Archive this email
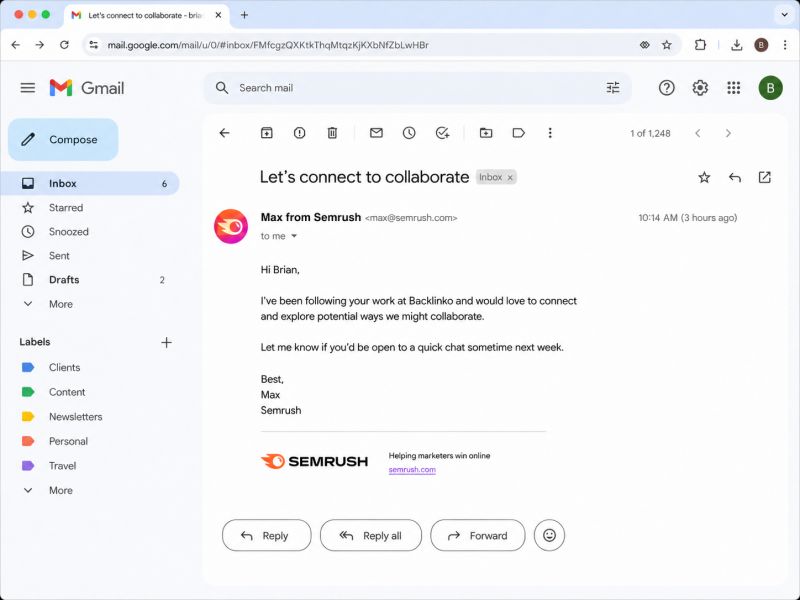800x600 pixels. pyautogui.click(x=267, y=133)
